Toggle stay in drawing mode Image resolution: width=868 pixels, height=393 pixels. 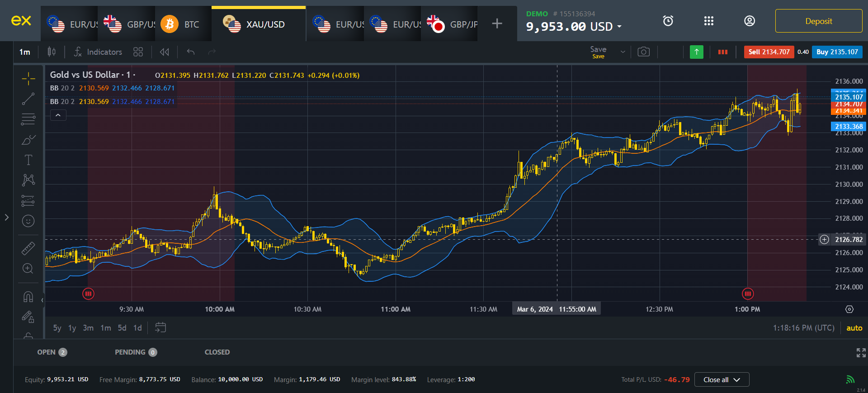coord(28,317)
